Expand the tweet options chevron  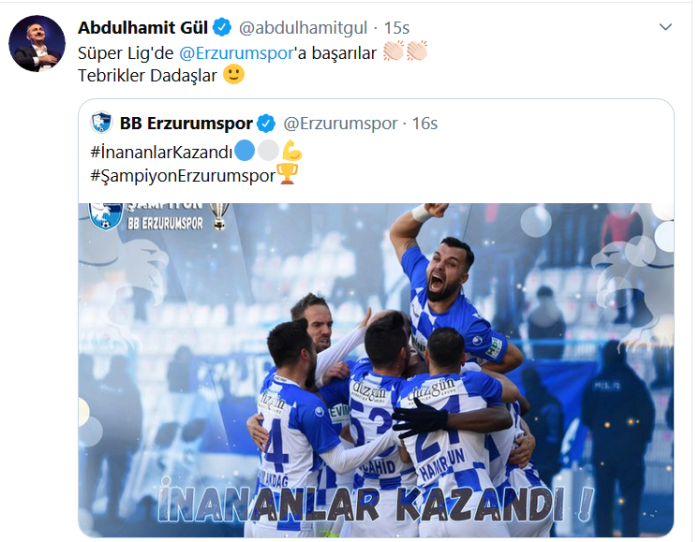666,27
